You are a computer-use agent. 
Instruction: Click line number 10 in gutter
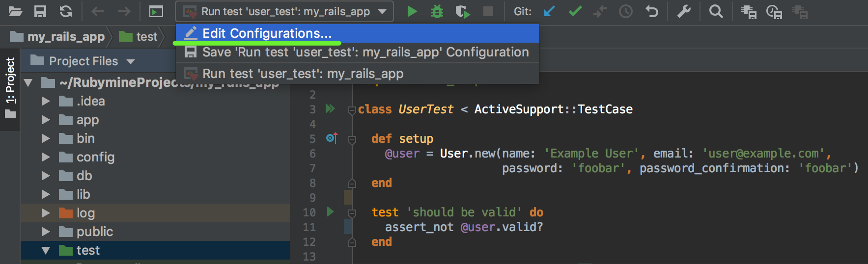(309, 212)
